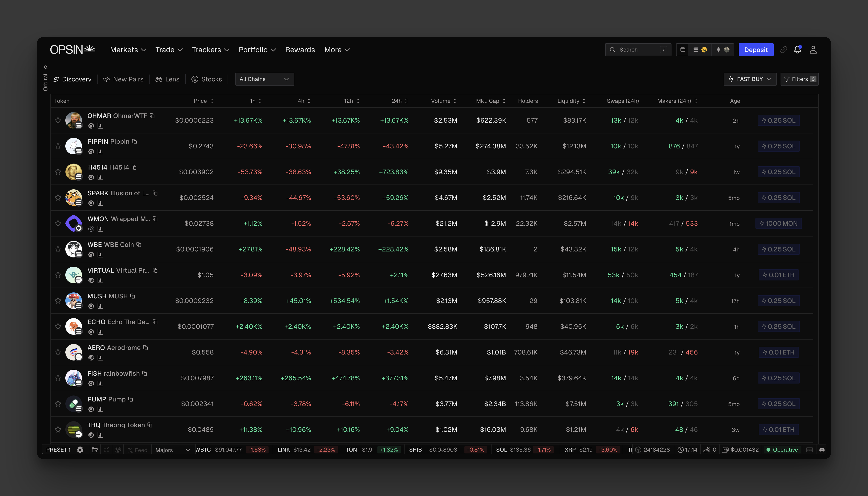Open preset settings gear icon

coord(80,450)
